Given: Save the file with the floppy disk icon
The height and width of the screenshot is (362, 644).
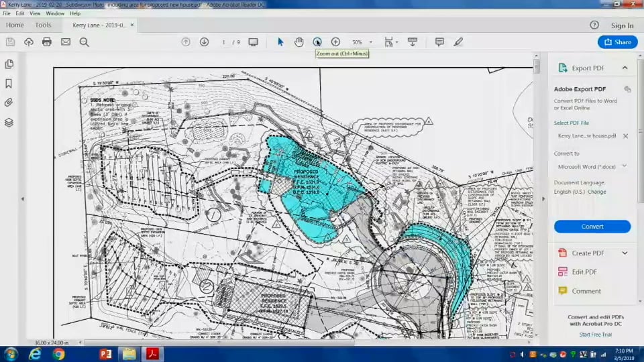Looking at the screenshot, I should pyautogui.click(x=10, y=42).
